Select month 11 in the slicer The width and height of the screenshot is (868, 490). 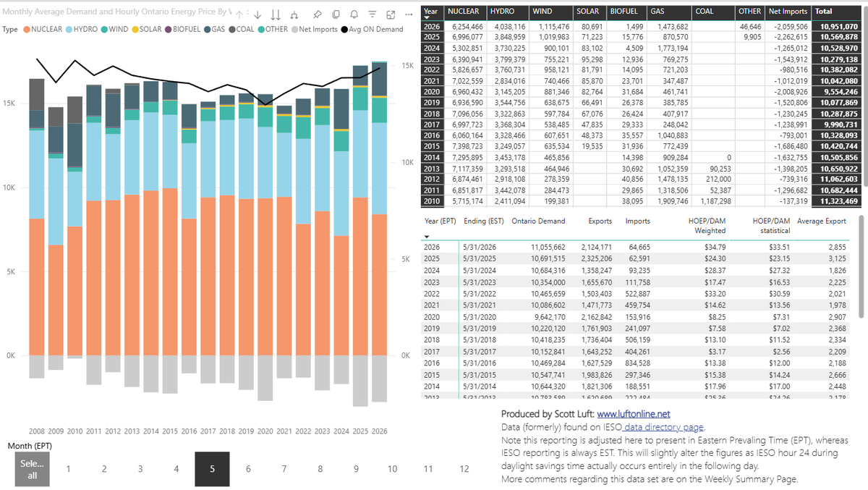coord(428,469)
